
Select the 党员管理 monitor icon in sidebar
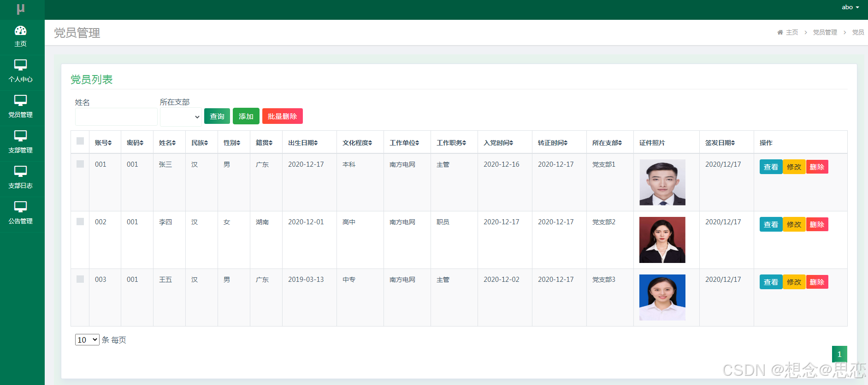[20, 100]
